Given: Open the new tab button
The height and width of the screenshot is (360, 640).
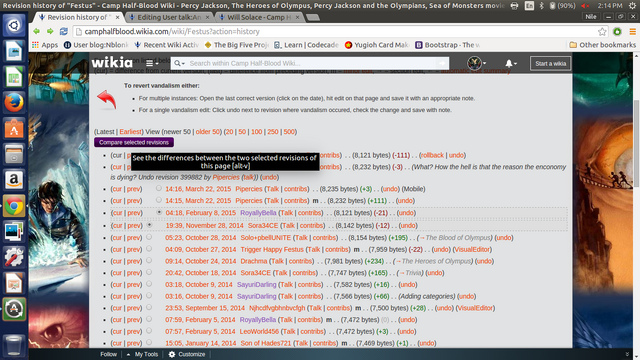Looking at the screenshot, I should (313, 17).
